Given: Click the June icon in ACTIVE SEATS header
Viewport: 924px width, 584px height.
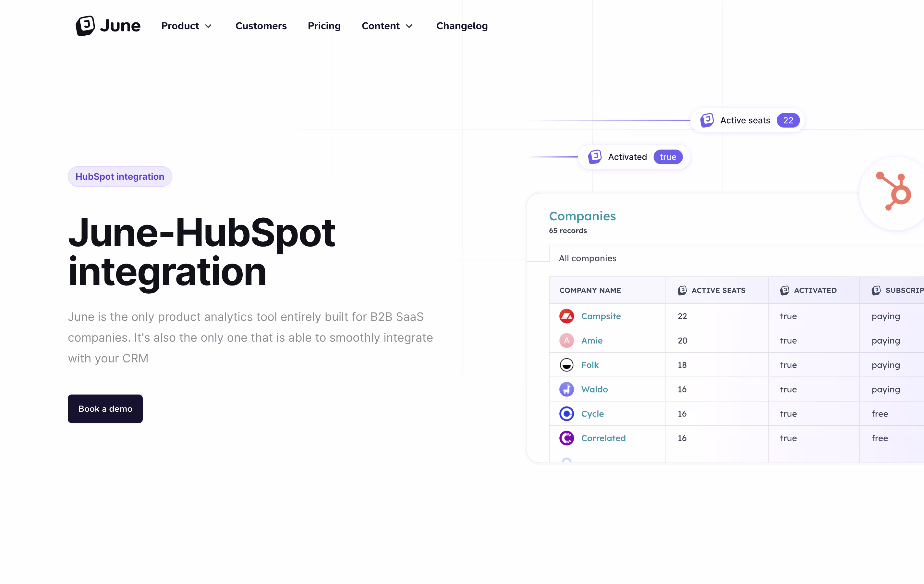Looking at the screenshot, I should [682, 290].
